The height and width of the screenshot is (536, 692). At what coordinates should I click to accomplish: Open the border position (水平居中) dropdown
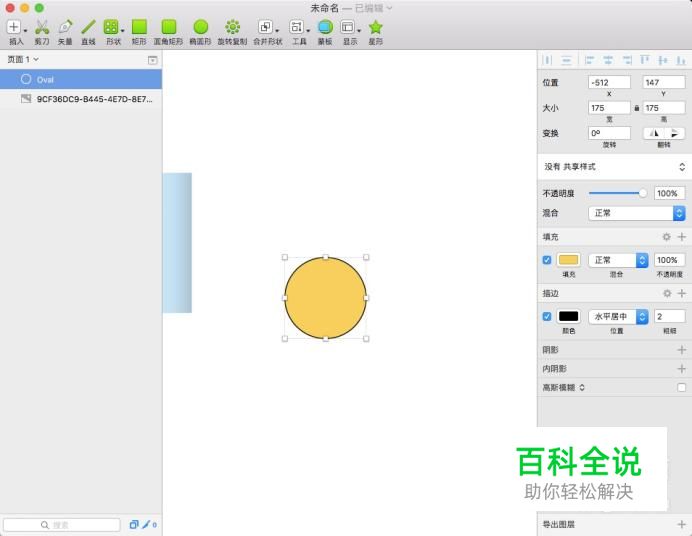[x=618, y=316]
